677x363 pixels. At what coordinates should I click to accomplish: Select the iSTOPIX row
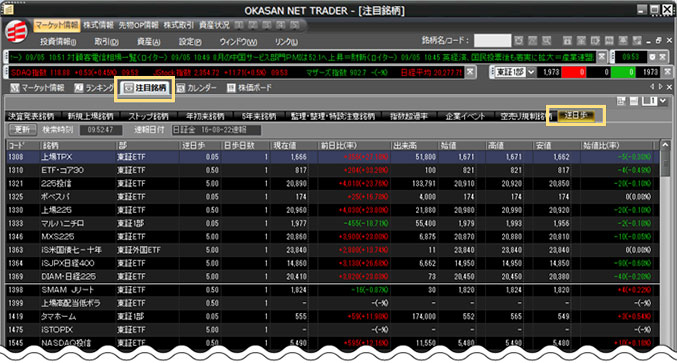pos(333,330)
